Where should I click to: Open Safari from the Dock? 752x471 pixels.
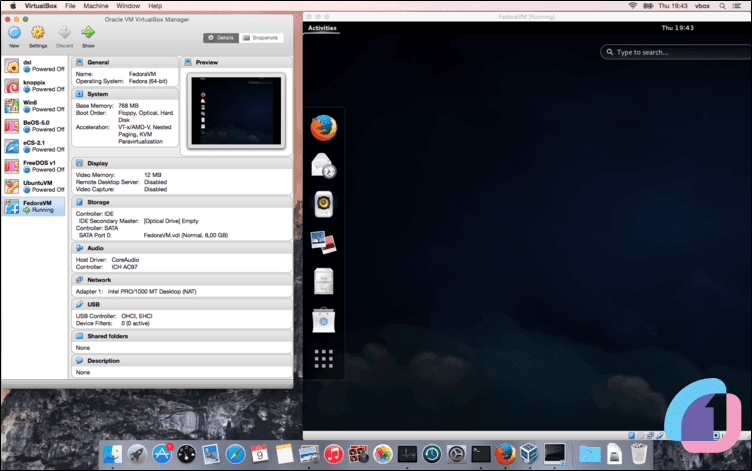(235, 454)
